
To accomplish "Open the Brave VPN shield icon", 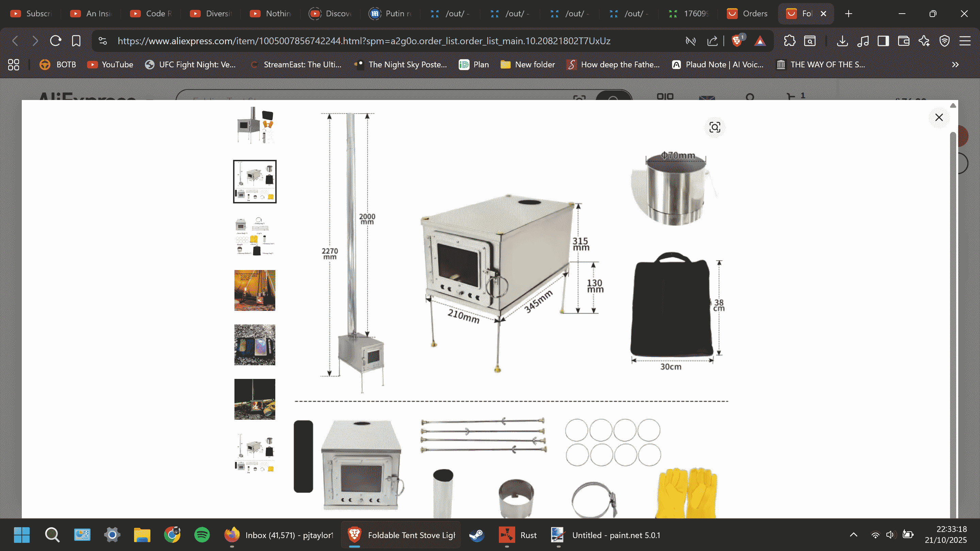I will point(944,41).
